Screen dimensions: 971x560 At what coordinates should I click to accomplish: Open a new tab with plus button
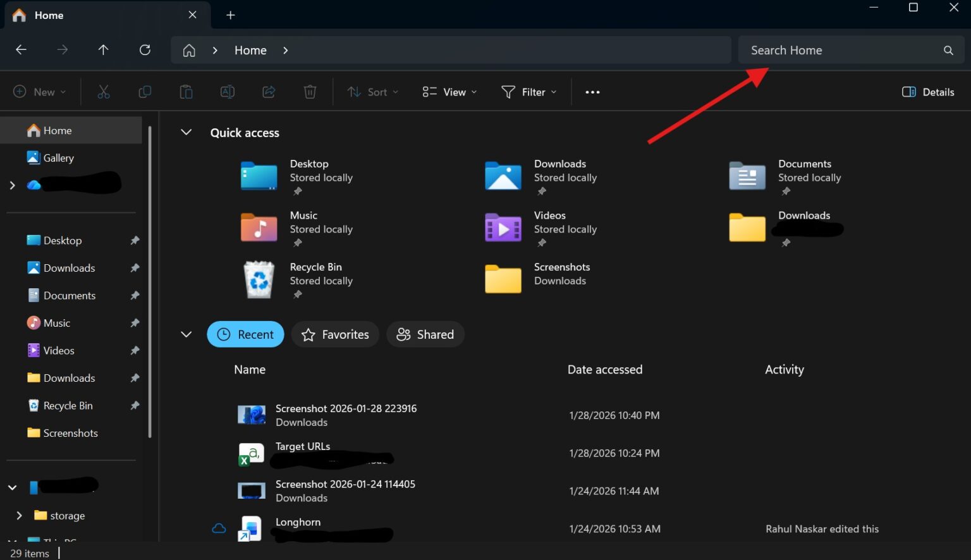[231, 15]
